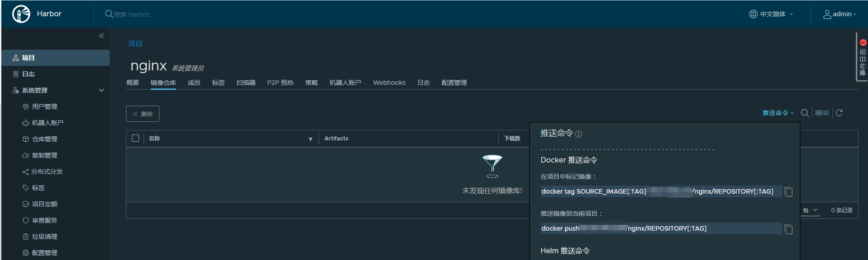Click the refresh icon

coord(839,113)
